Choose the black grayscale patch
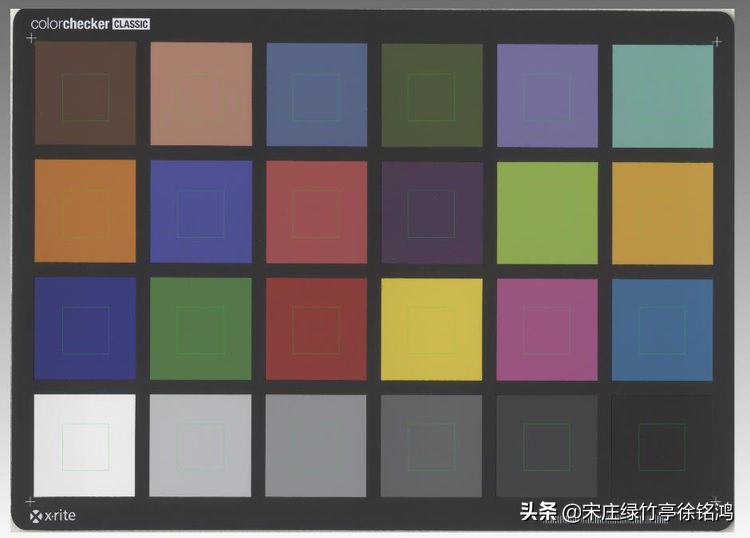 pyautogui.click(x=662, y=447)
